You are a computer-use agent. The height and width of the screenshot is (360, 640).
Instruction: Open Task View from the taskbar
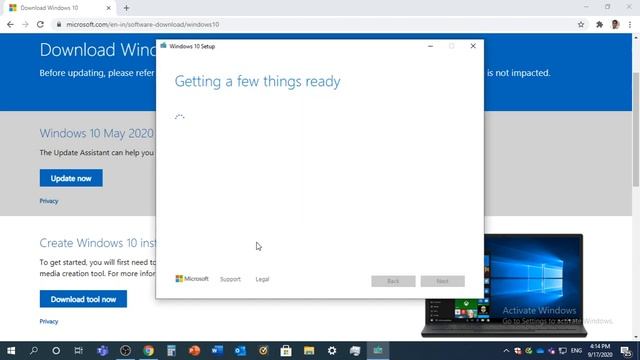click(79, 351)
